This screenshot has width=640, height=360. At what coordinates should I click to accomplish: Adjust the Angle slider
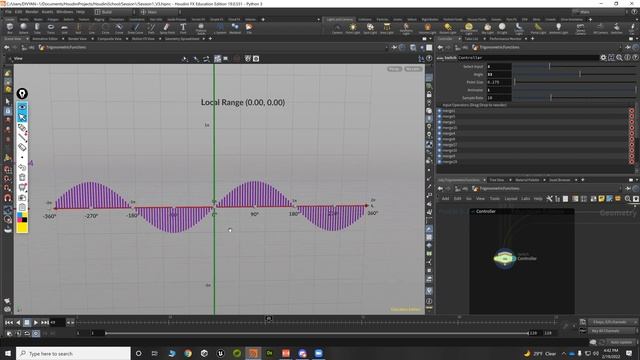(x=574, y=74)
